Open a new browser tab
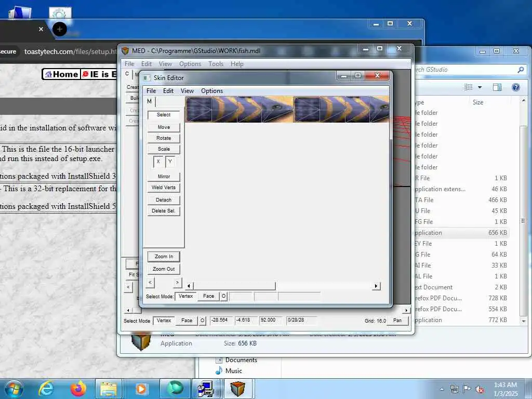This screenshot has width=532, height=399. point(60,29)
